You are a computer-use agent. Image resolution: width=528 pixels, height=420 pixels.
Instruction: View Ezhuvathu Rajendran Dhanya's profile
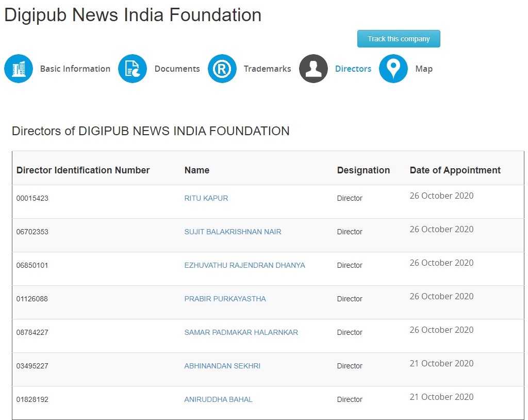coord(244,265)
